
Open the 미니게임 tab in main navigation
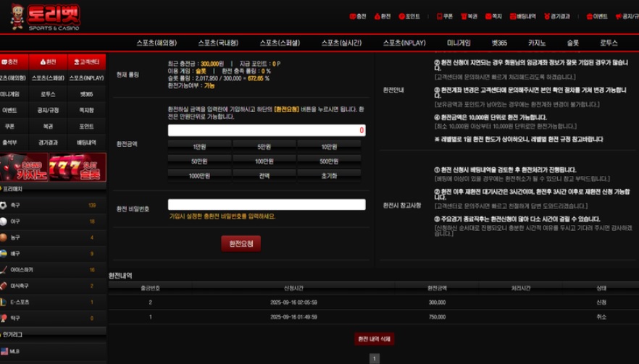coord(458,43)
